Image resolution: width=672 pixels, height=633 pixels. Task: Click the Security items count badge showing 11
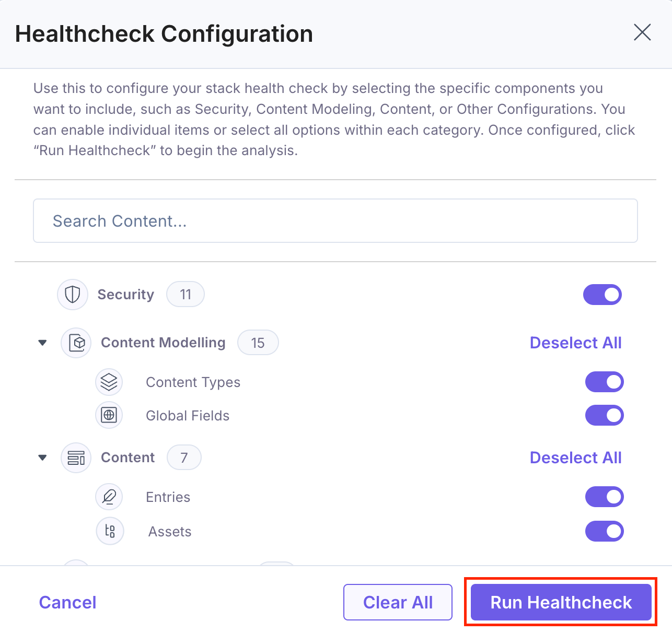[x=185, y=294]
